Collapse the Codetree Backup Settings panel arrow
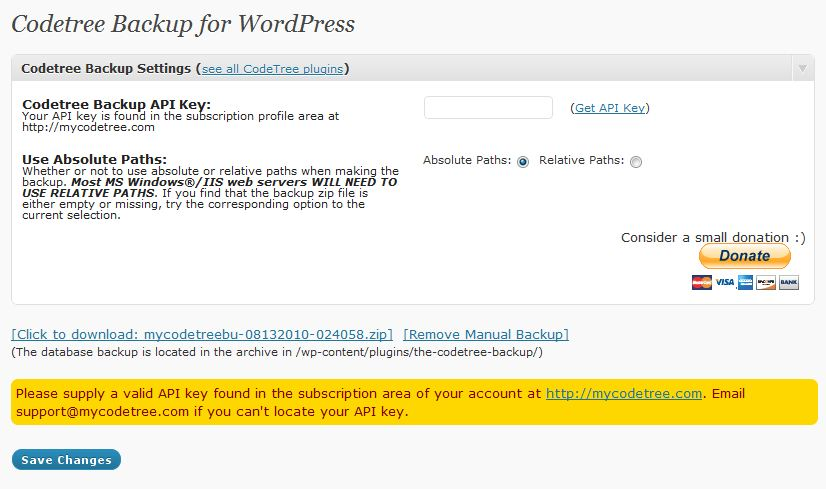The width and height of the screenshot is (826, 489). point(802,69)
